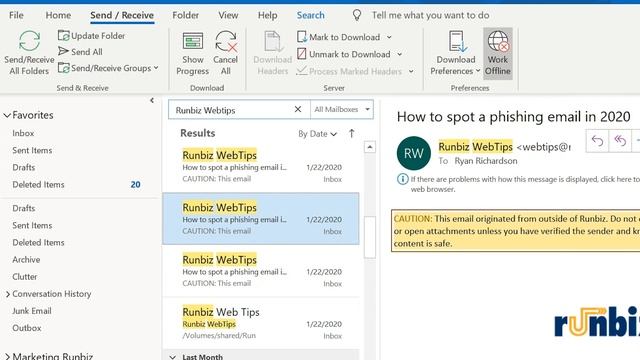Image resolution: width=640 pixels, height=360 pixels.
Task: Open the File tab
Action: [x=16, y=16]
